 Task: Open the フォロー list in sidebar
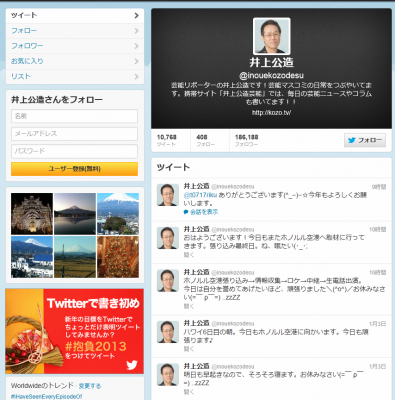point(75,31)
